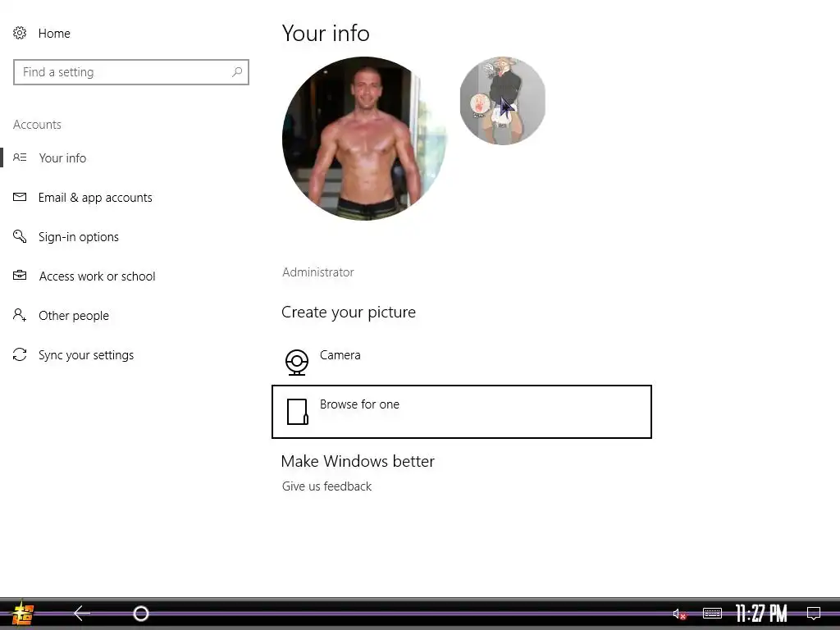Open the Start menu taskbar icon

point(22,614)
